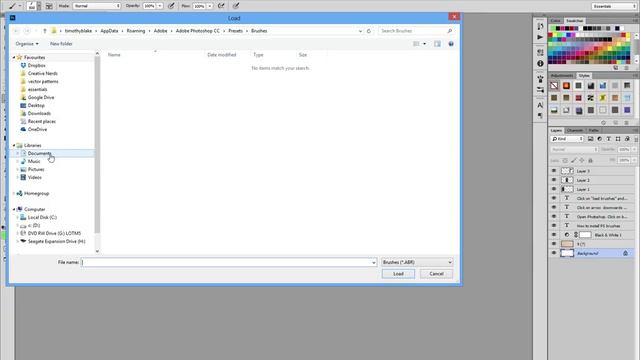Select Local Disk (C:)

click(38, 218)
